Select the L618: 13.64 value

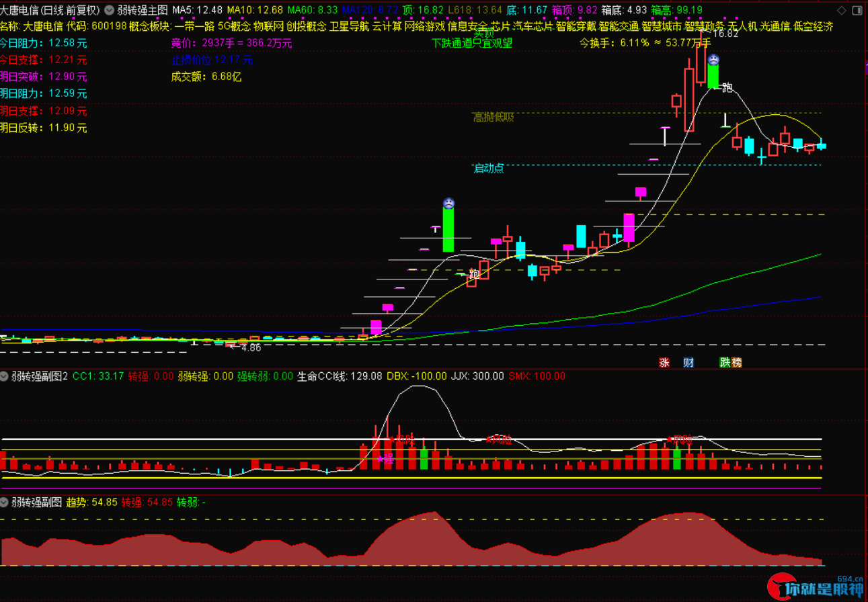(x=475, y=10)
